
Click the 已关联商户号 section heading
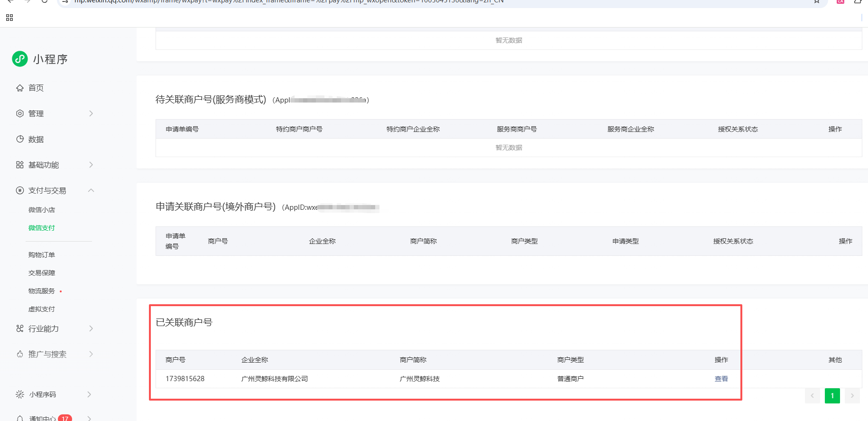(x=184, y=322)
